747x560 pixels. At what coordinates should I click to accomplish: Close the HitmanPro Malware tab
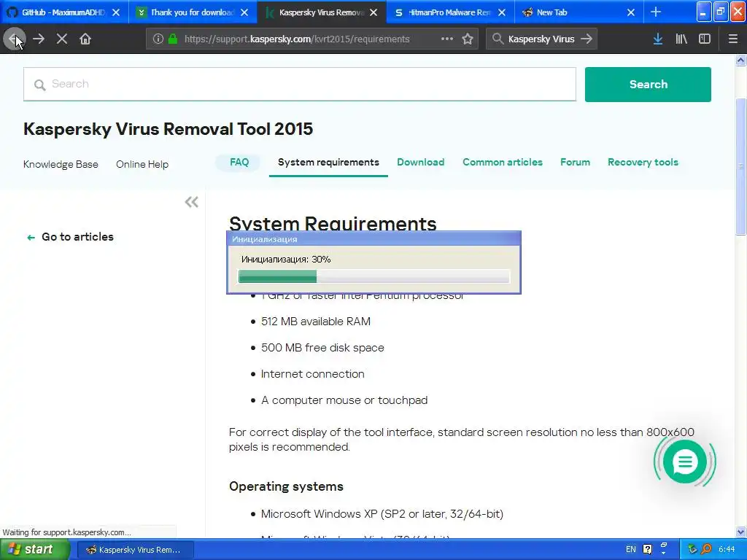[x=502, y=12]
